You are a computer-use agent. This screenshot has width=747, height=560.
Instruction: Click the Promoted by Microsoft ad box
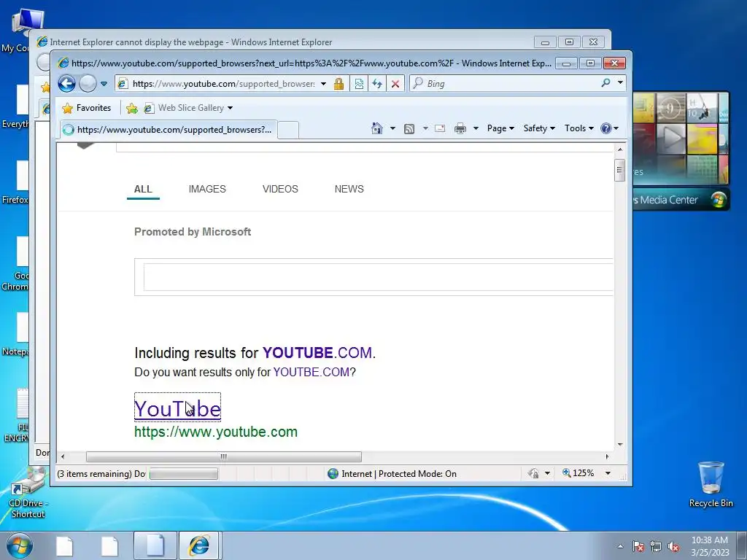coord(374,277)
